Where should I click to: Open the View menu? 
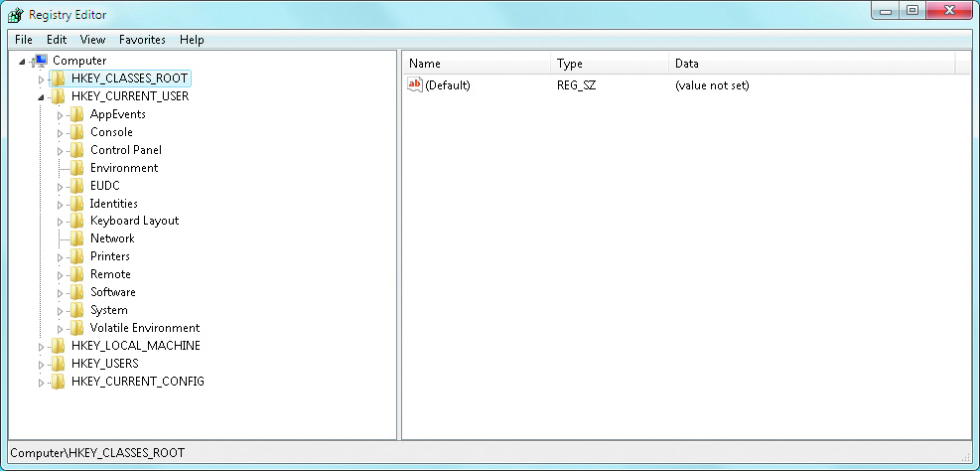[x=92, y=40]
